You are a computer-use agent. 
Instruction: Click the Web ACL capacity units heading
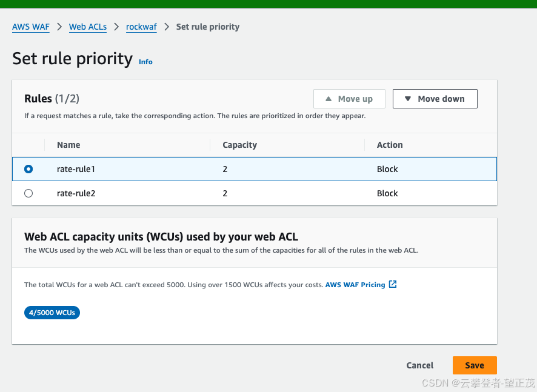pos(161,236)
